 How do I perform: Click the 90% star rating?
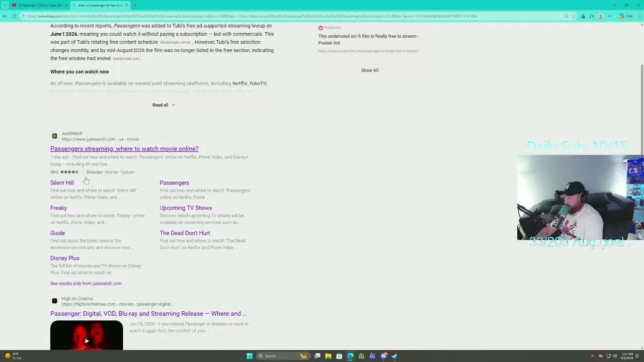coord(64,172)
